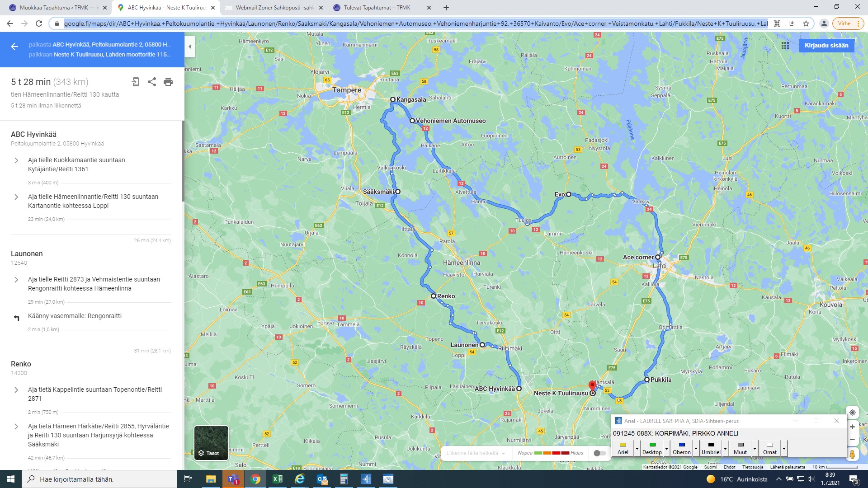Viewport: 868px width, 488px height.
Task: Zoom out on the map
Action: [x=852, y=440]
